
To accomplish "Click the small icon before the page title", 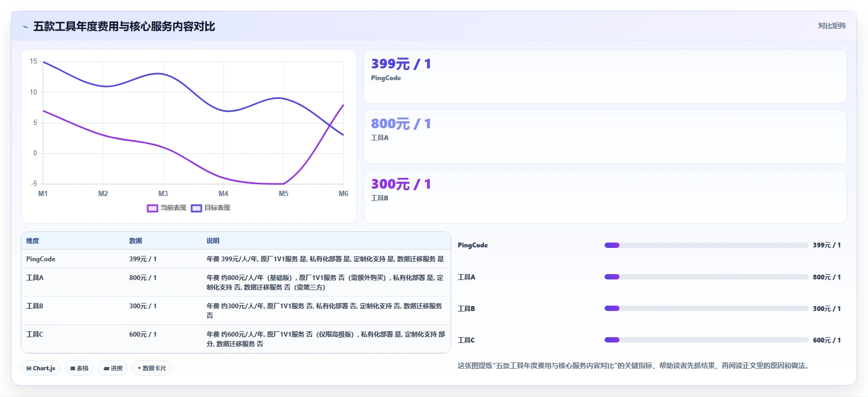I will 25,27.
